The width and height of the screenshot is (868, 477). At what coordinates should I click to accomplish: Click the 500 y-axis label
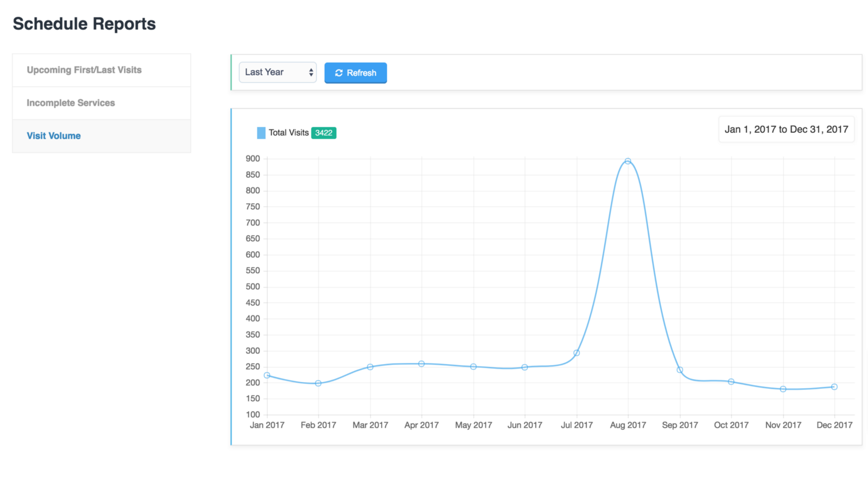tap(253, 287)
